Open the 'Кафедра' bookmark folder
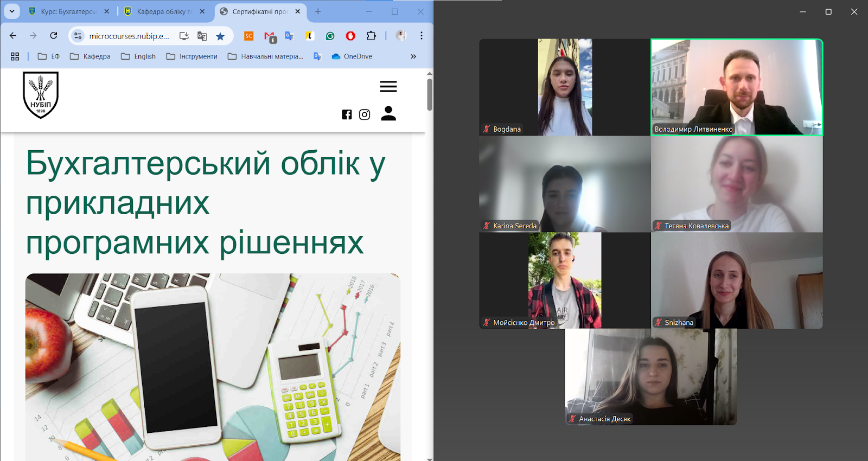 pyautogui.click(x=90, y=56)
